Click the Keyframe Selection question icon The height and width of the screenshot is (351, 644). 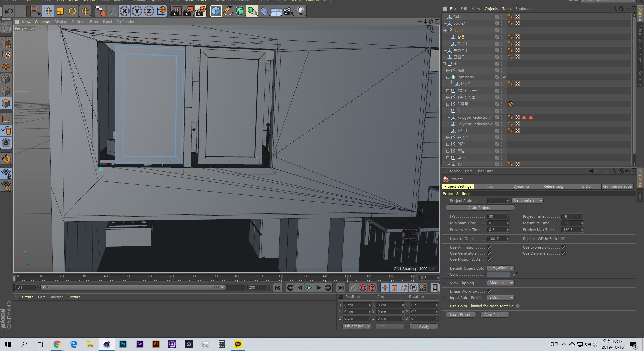pyautogui.click(x=372, y=288)
